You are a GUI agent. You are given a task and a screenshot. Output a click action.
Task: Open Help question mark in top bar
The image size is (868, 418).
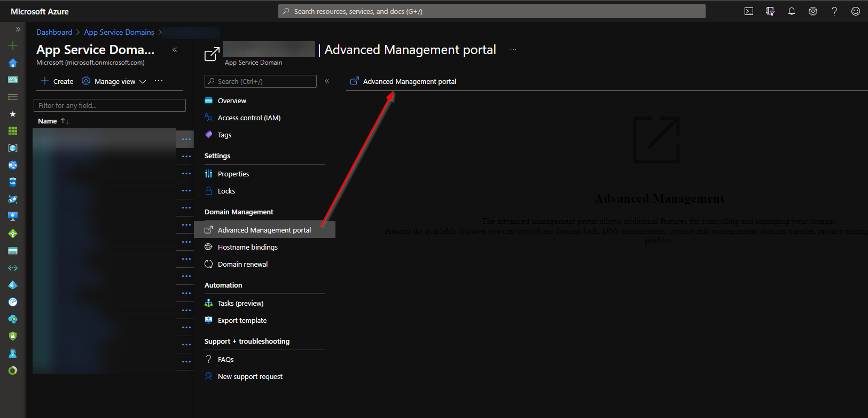[x=834, y=11]
